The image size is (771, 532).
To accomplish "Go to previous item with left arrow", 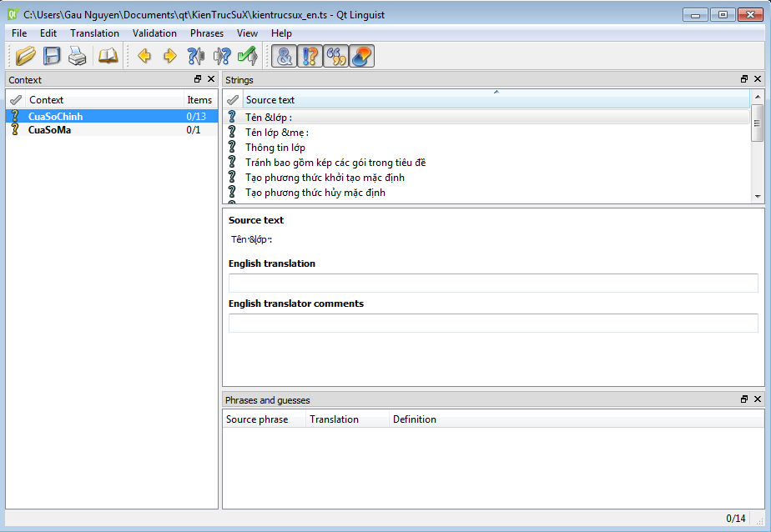I will (x=144, y=56).
